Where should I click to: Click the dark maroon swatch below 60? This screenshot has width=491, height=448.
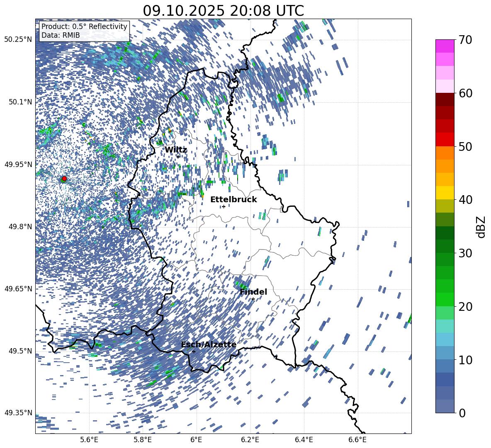445,100
